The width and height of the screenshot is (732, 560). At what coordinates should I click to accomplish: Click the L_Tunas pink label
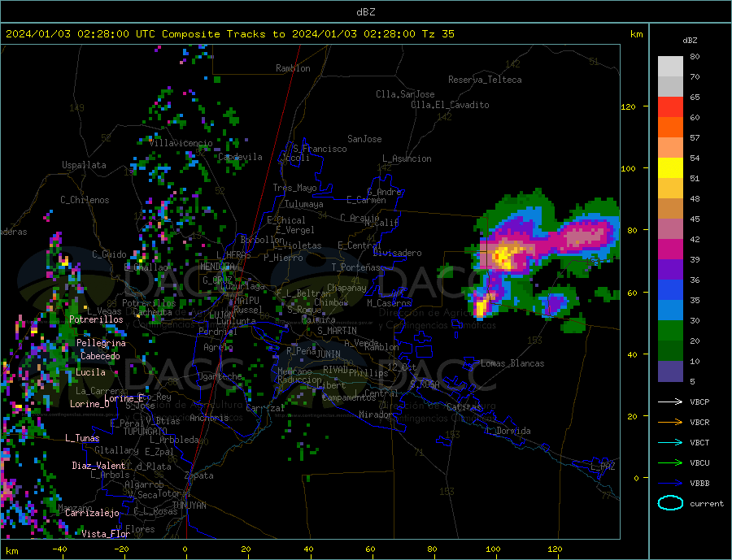click(x=82, y=438)
